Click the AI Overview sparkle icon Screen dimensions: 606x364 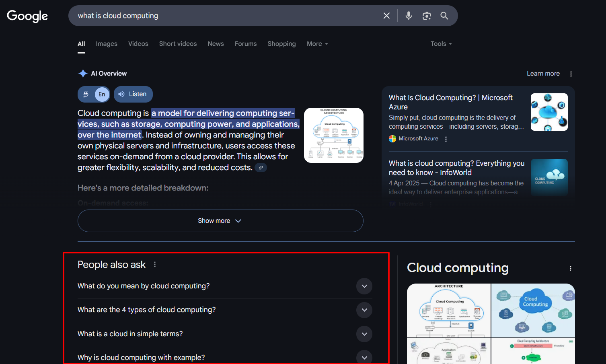83,73
